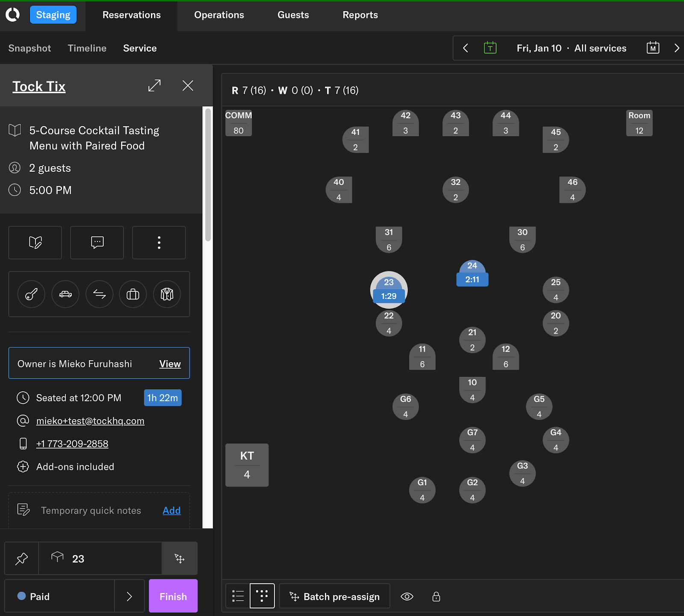This screenshot has width=684, height=616.
Task: Select the luggage storage icon
Action: [x=133, y=294]
